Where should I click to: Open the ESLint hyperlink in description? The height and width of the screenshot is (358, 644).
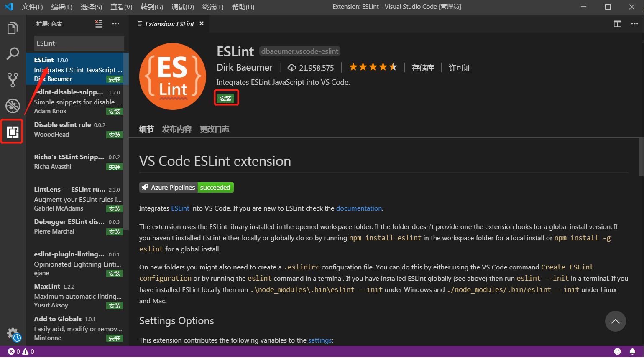tap(180, 208)
